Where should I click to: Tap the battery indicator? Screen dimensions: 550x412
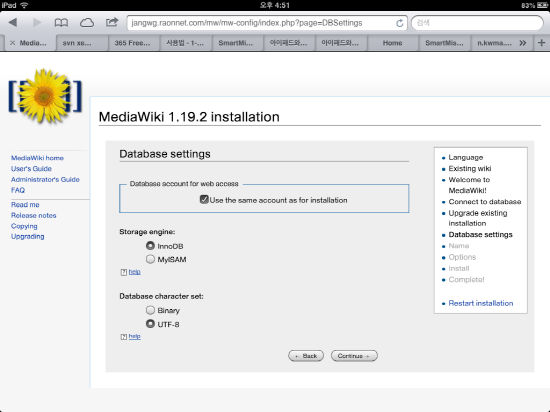(x=542, y=5)
